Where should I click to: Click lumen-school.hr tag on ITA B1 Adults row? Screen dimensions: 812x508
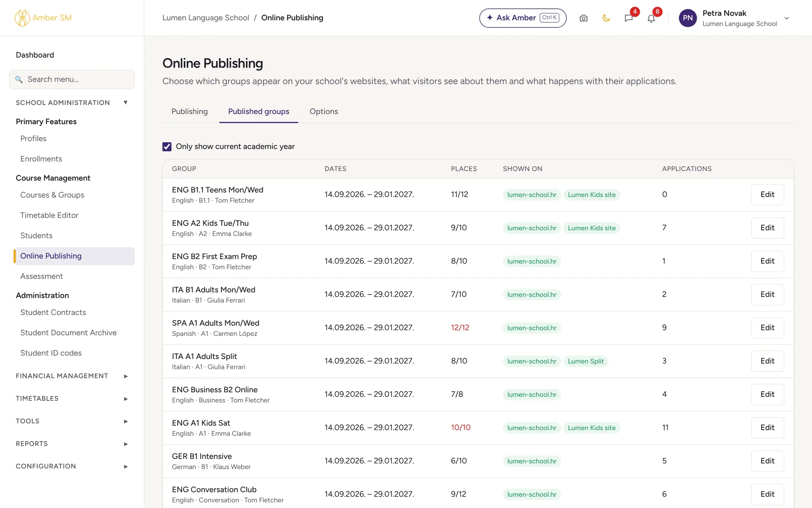coord(532,295)
